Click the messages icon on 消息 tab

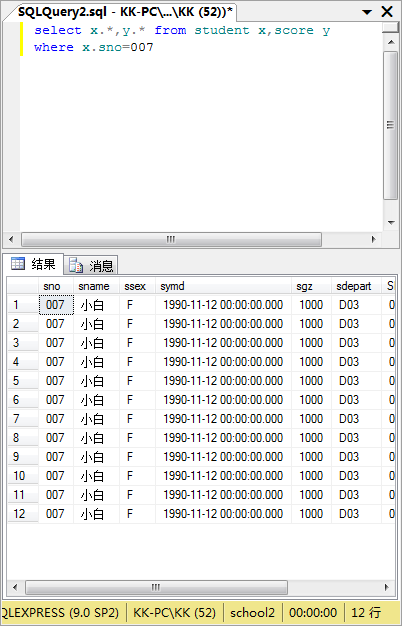[76, 265]
